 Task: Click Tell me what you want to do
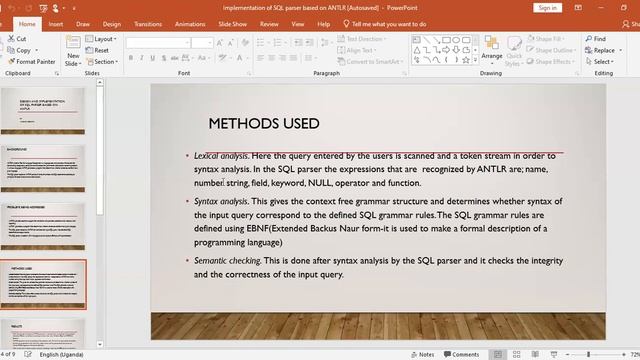(x=385, y=24)
